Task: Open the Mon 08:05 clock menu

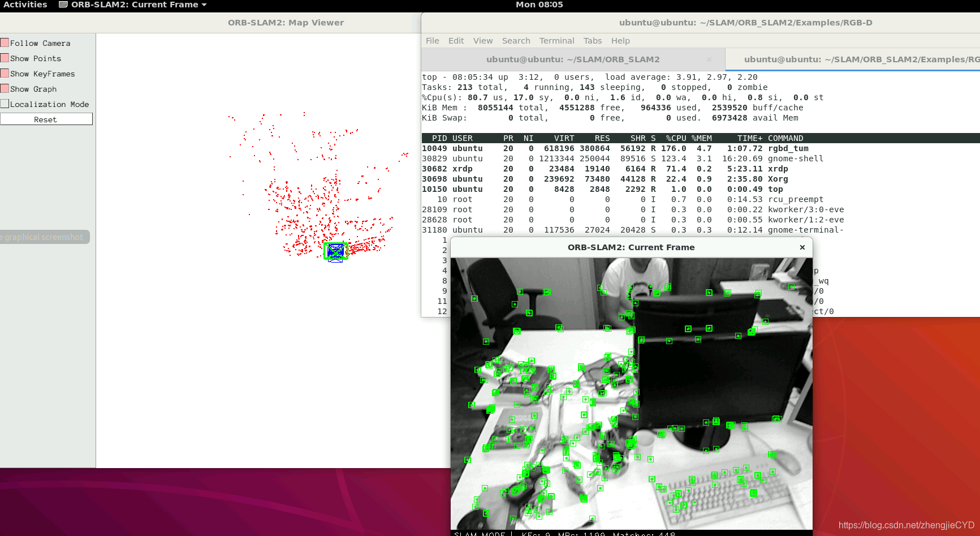Action: coord(539,5)
